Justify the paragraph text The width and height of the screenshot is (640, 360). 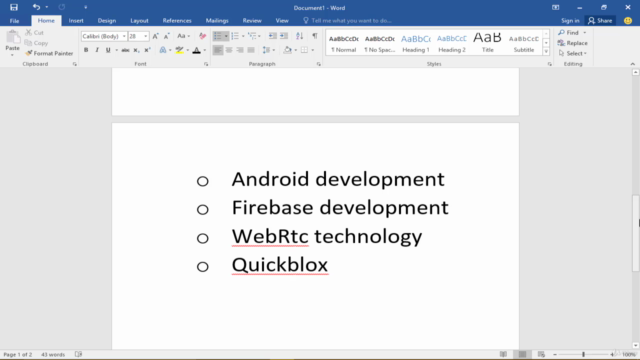[x=251, y=50]
